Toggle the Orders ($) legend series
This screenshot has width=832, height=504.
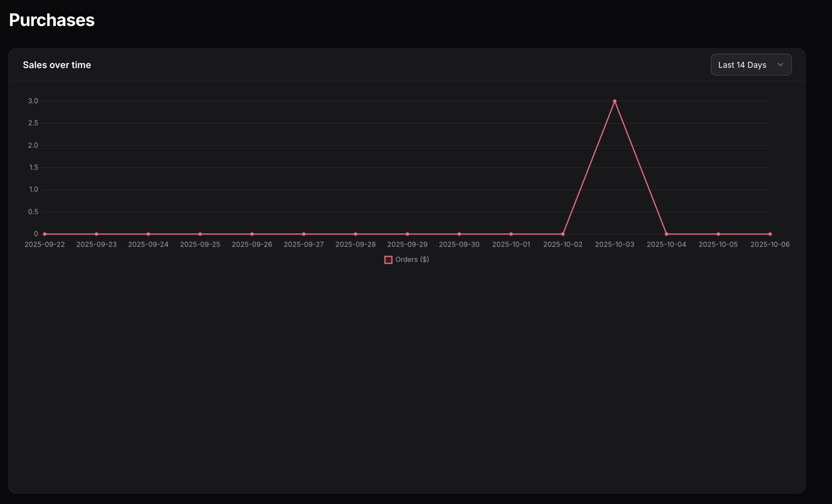click(x=412, y=259)
